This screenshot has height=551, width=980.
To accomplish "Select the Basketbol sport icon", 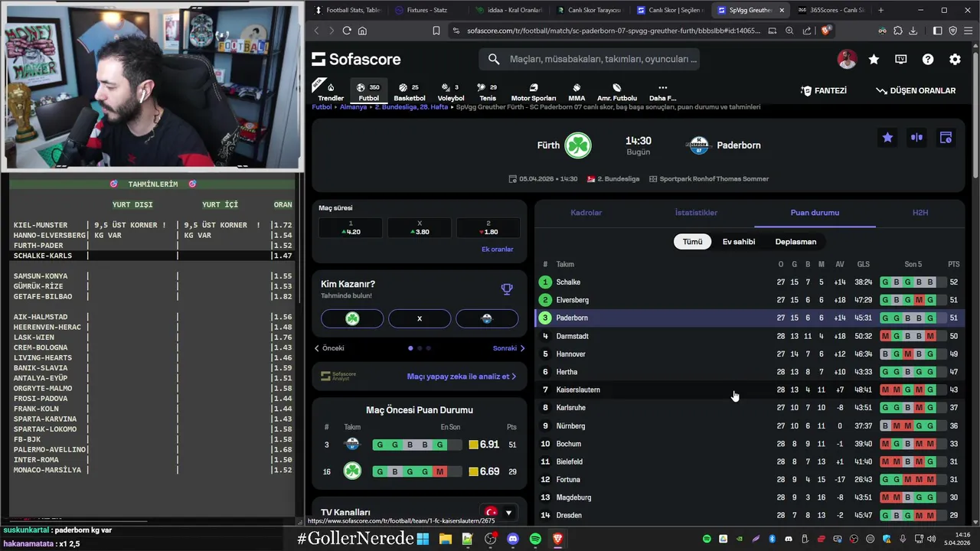I will click(x=409, y=92).
